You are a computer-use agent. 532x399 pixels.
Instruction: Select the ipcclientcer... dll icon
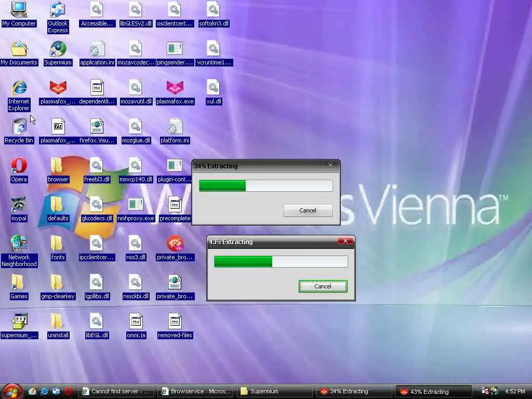coord(97,244)
